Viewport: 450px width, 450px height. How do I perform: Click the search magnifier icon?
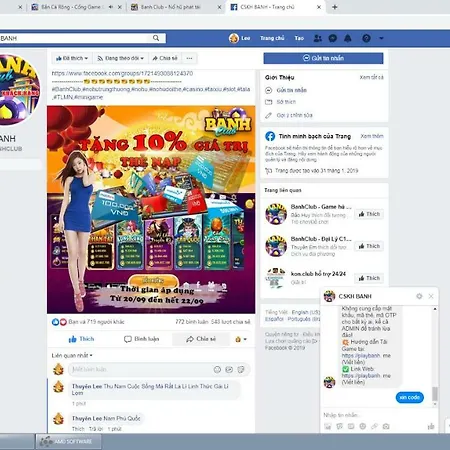click(x=156, y=38)
